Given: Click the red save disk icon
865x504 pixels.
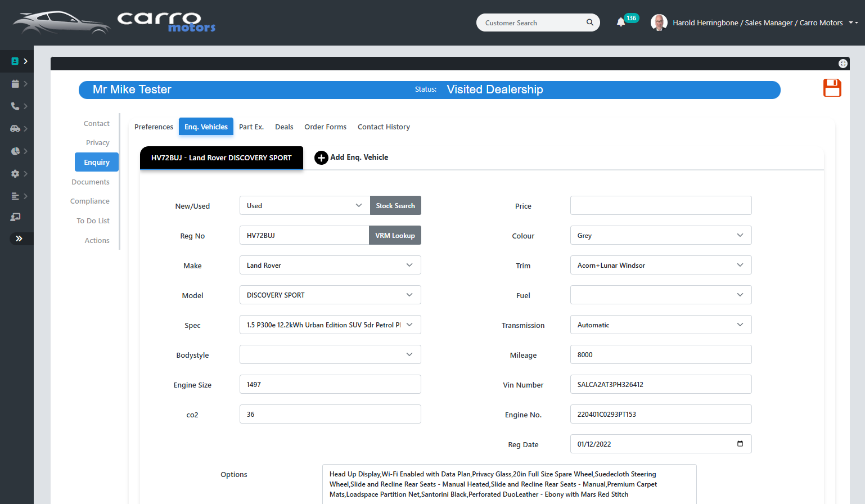Looking at the screenshot, I should (x=832, y=88).
